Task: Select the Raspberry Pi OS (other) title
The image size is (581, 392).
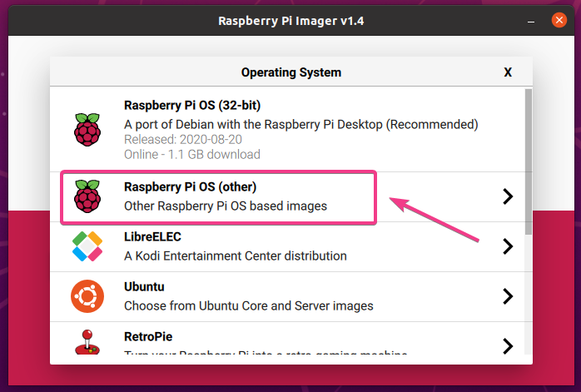Action: click(x=190, y=187)
